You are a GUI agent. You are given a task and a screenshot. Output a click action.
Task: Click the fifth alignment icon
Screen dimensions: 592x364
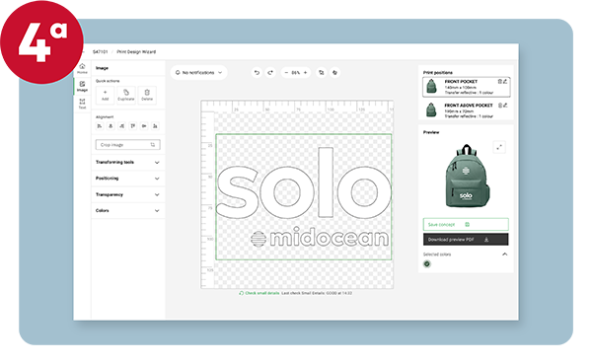click(144, 125)
